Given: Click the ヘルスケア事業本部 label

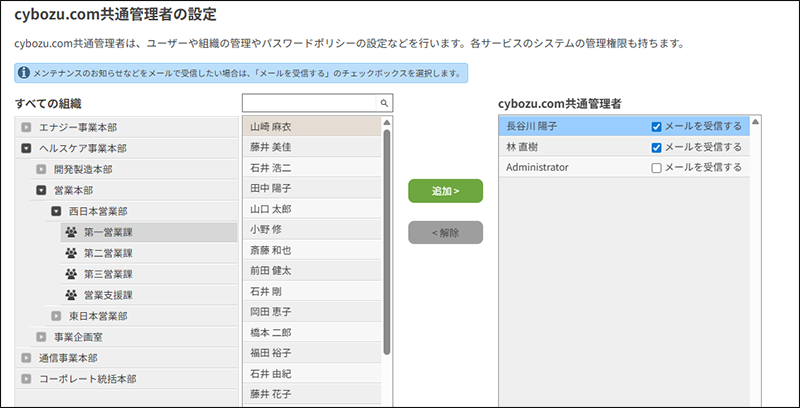Looking at the screenshot, I should point(83,148).
